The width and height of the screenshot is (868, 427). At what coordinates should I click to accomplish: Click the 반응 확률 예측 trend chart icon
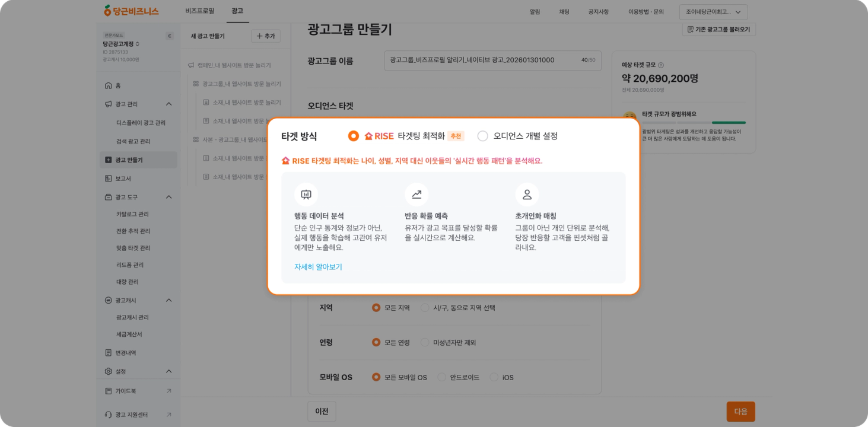click(416, 195)
